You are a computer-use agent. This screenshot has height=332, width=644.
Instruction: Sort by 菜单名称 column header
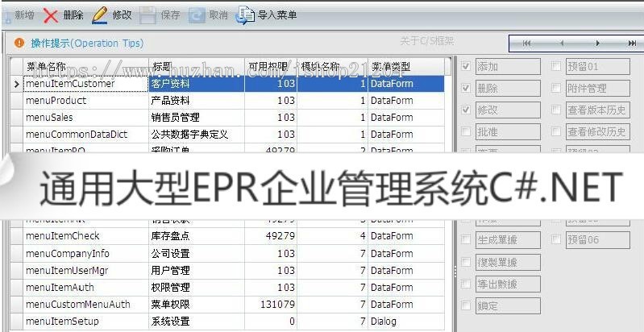(85, 66)
